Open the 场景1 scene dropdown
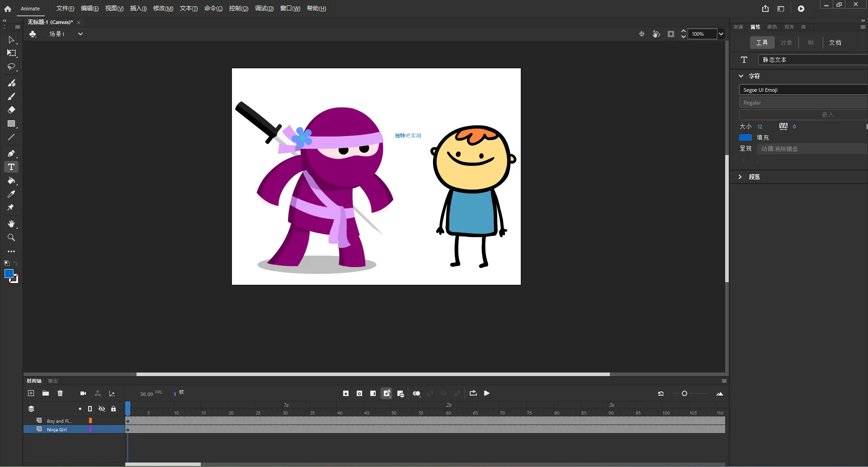The image size is (868, 467). tap(81, 34)
